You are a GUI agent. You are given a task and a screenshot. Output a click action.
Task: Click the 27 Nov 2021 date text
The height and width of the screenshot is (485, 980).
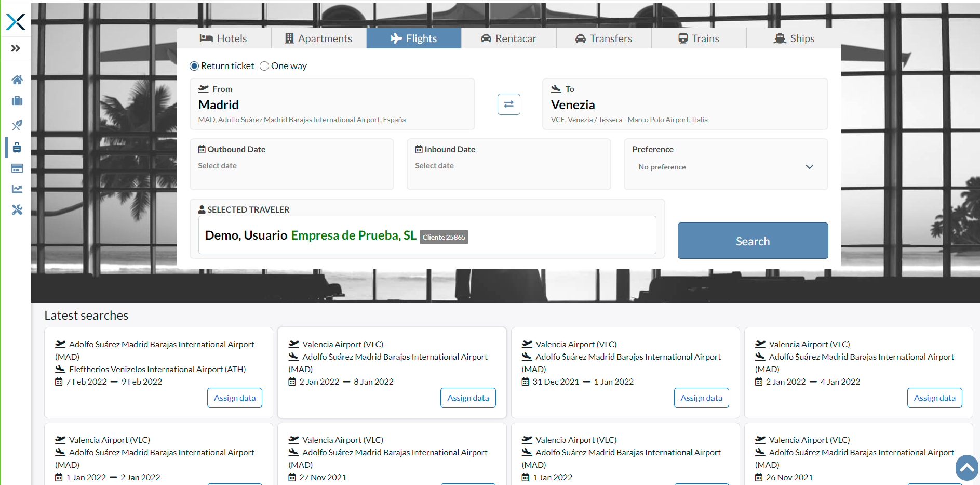(x=323, y=477)
